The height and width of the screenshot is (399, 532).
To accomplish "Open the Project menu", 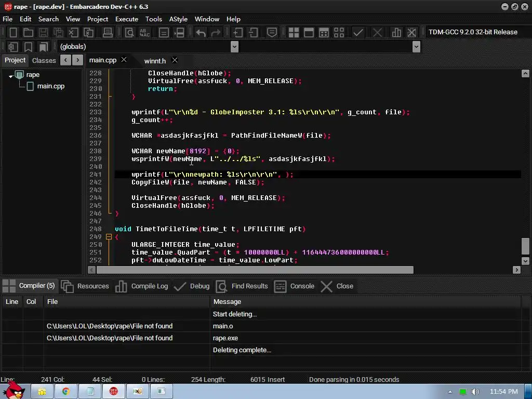I will tap(98, 19).
